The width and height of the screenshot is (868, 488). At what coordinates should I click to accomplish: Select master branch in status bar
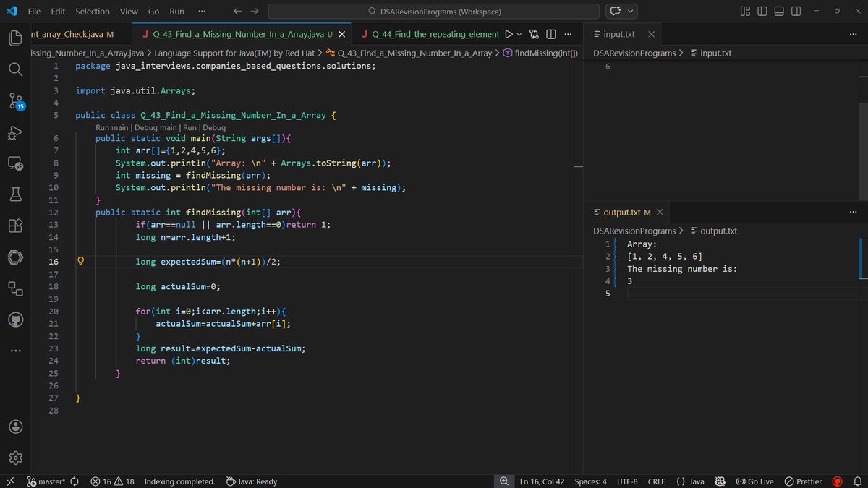point(46,481)
